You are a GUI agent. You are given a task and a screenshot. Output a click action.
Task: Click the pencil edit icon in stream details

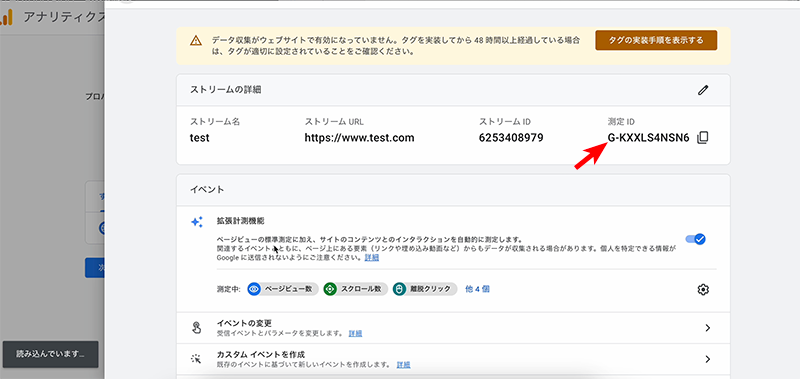coord(703,90)
